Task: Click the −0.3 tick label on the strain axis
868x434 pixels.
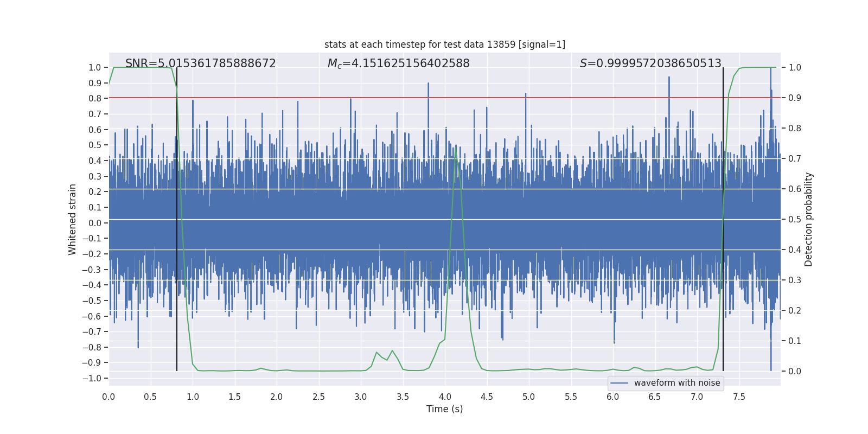Action: (92, 270)
